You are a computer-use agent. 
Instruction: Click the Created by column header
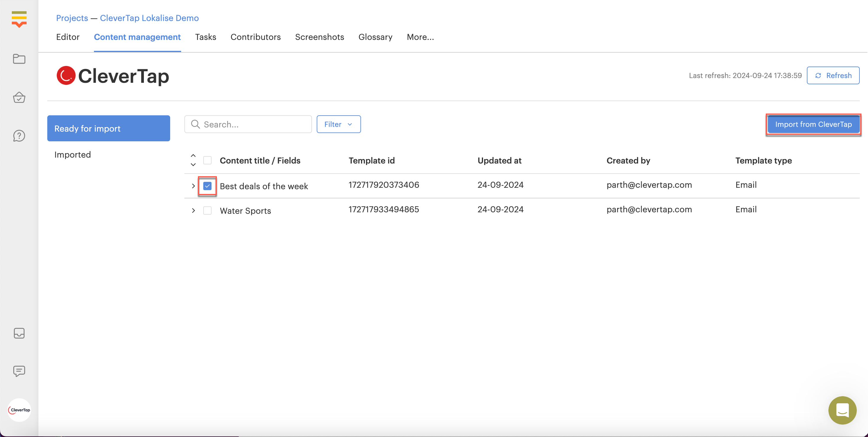628,160
